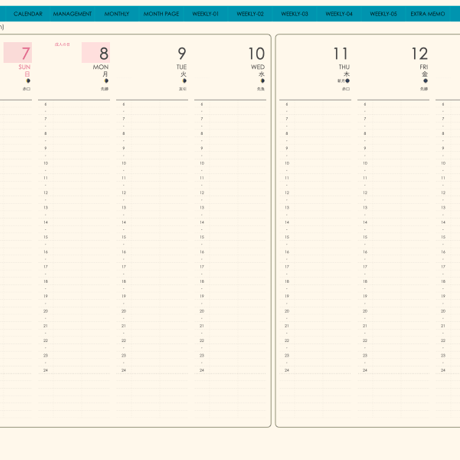This screenshot has width=460, height=460.
Task: Click the pink holiday label above Monday 8
Action: coord(62,44)
